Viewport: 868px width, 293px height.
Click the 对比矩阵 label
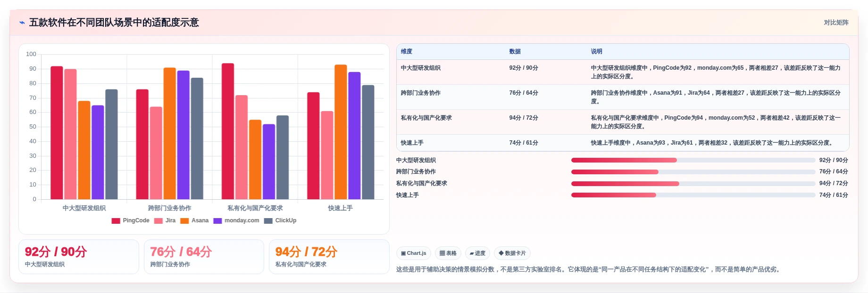(836, 23)
